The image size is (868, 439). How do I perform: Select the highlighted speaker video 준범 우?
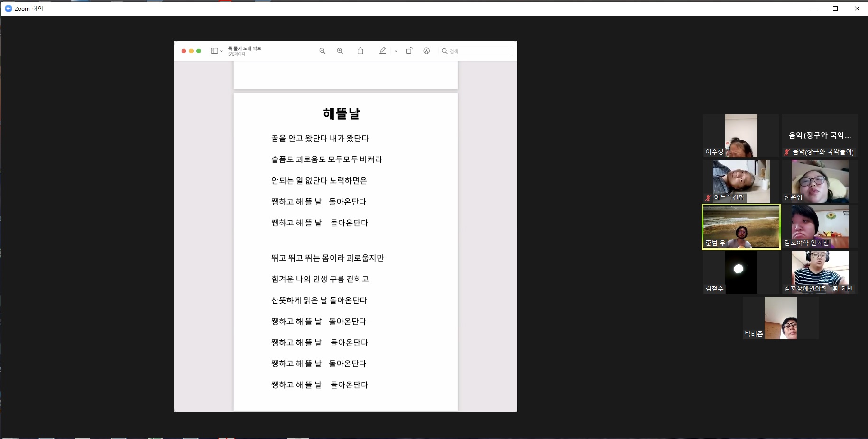pos(741,227)
